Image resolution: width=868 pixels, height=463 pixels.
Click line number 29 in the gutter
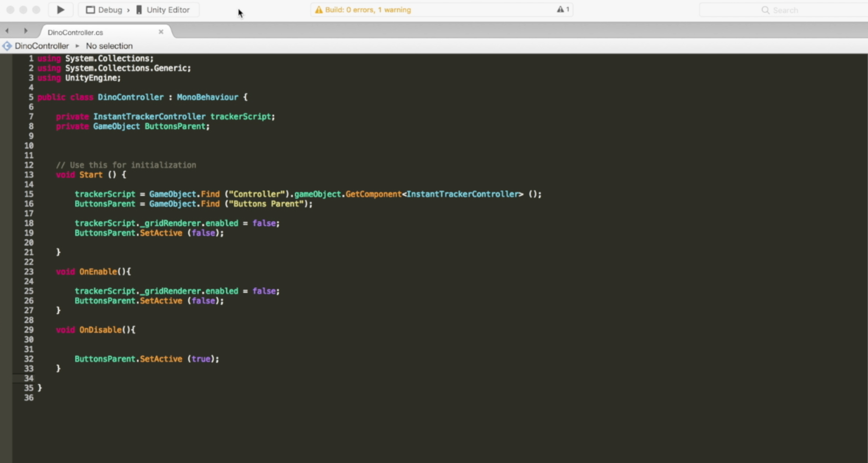coord(29,330)
